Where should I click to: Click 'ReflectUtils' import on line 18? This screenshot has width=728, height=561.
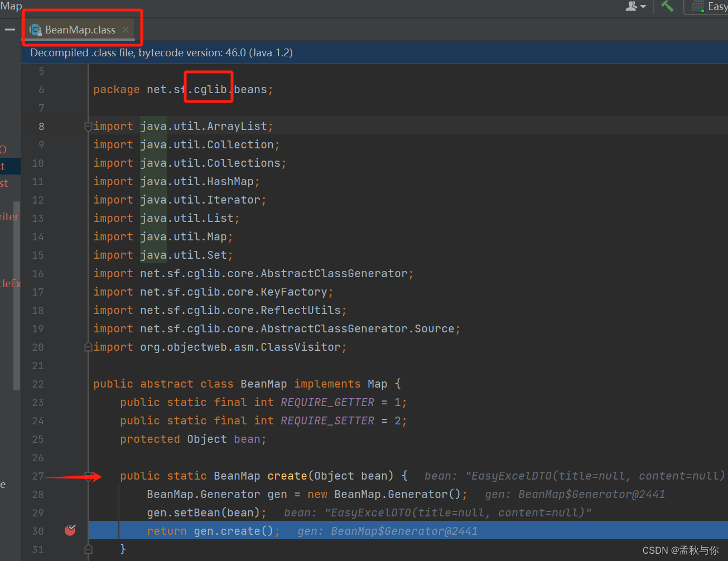click(301, 310)
